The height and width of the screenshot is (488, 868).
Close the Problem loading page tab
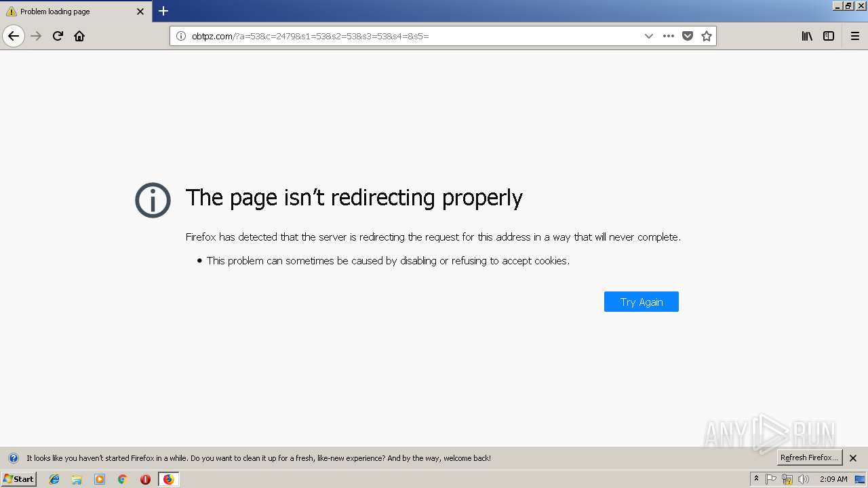pyautogui.click(x=140, y=12)
